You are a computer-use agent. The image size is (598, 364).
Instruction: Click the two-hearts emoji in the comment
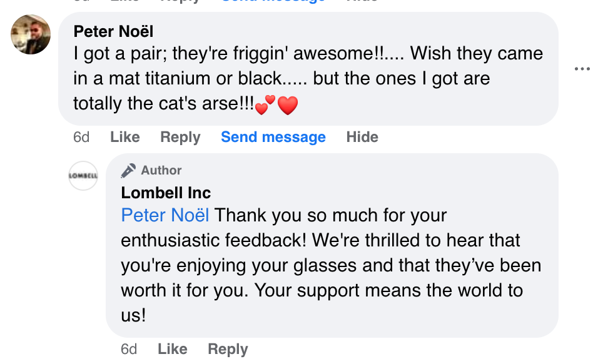click(x=265, y=104)
